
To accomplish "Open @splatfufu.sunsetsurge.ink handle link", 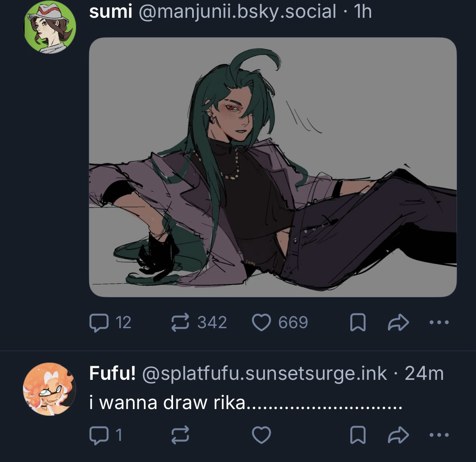I will [x=264, y=373].
